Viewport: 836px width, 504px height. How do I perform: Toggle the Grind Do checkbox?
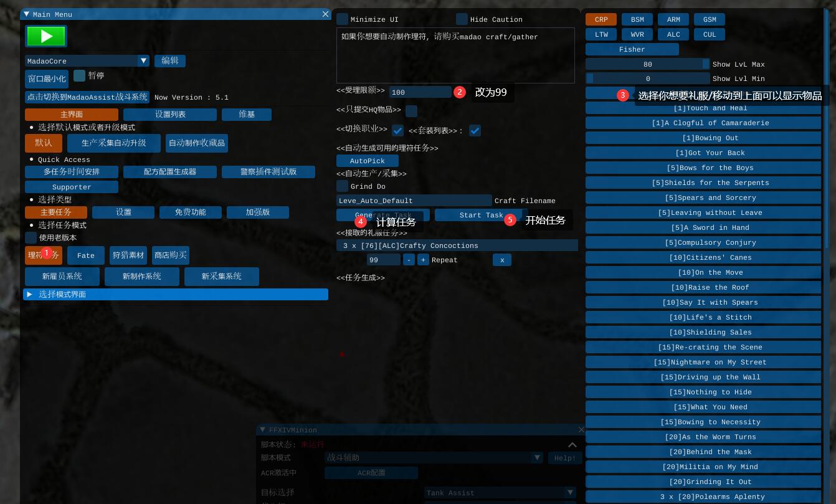(343, 186)
